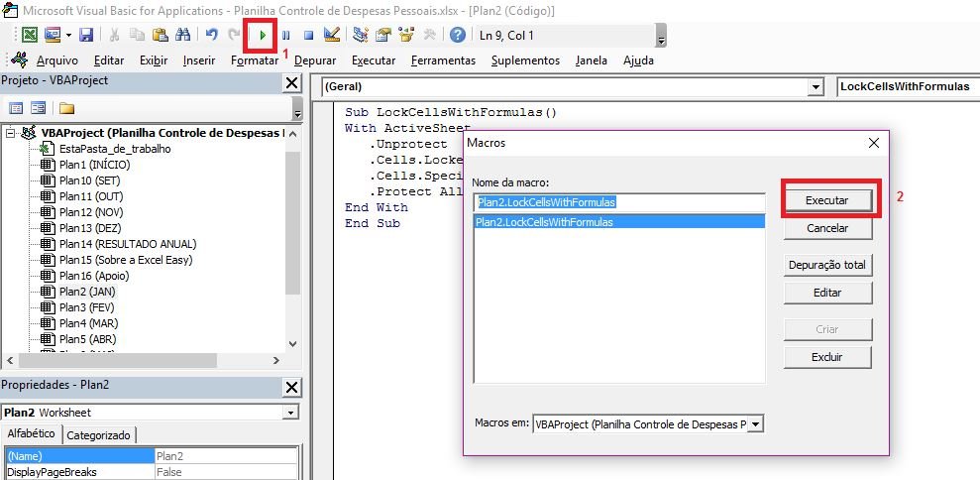Click the Cancelar button
980x480 pixels.
828,228
